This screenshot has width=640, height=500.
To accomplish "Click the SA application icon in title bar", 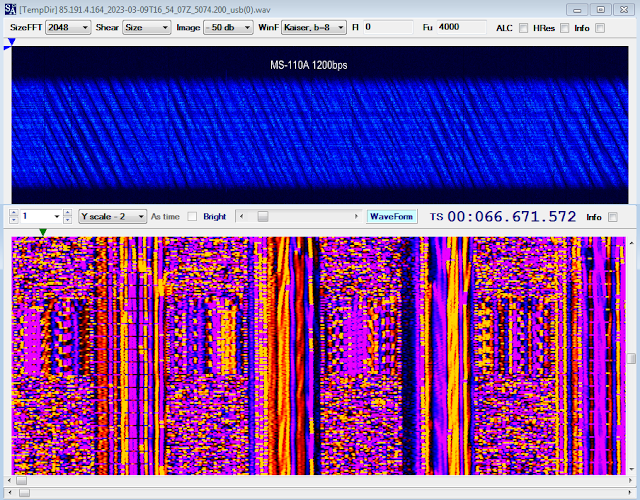I will 11,9.
